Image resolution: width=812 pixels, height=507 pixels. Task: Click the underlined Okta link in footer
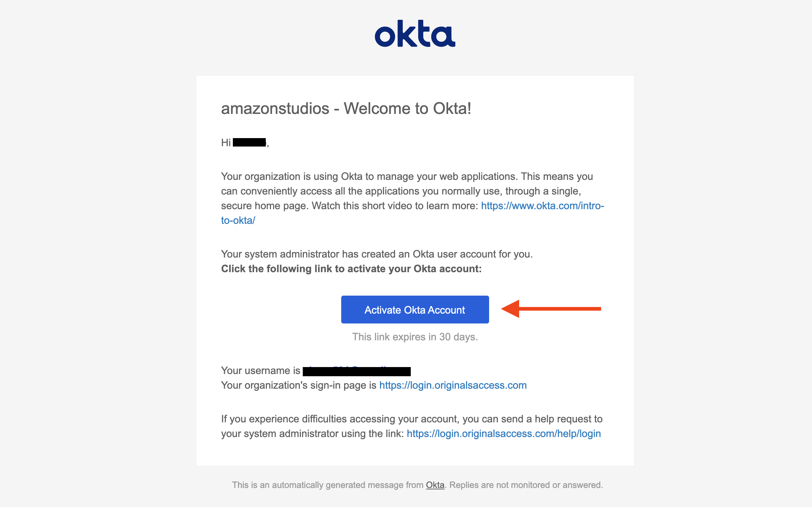[435, 485]
